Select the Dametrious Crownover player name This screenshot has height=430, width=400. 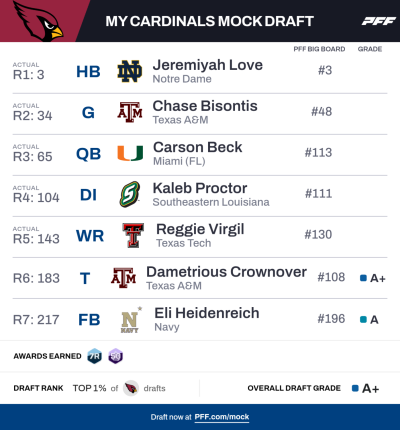pyautogui.click(x=226, y=272)
